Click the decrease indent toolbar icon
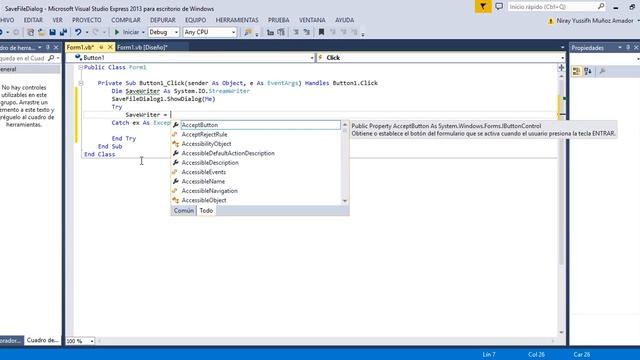 (296, 32)
